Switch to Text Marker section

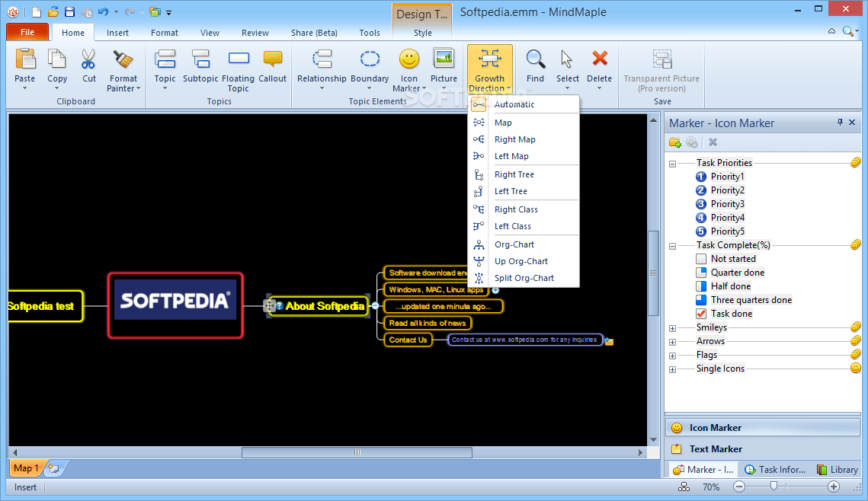(763, 449)
